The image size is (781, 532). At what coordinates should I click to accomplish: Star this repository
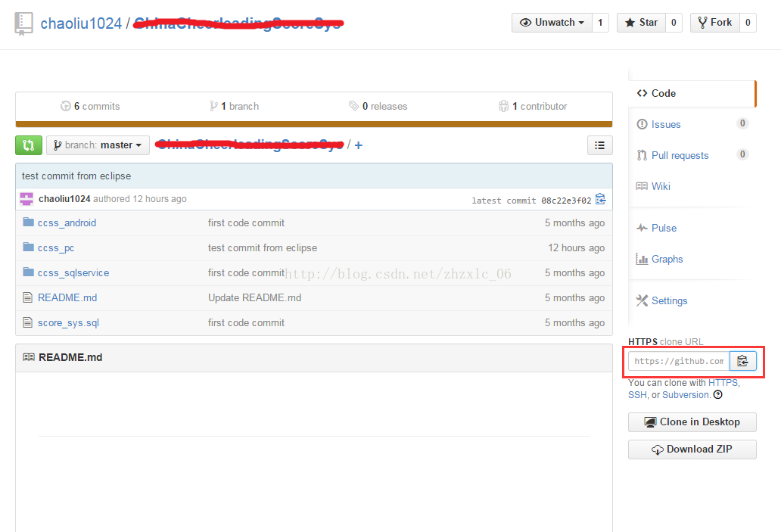[x=641, y=23]
